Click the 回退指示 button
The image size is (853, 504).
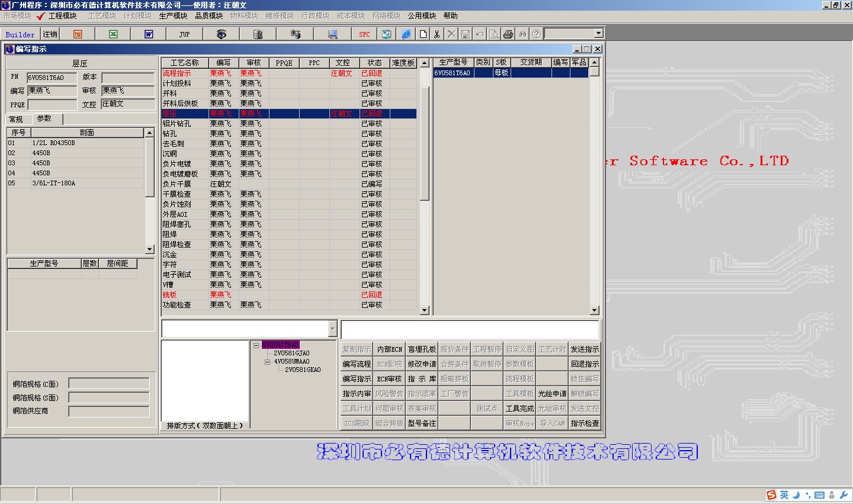coord(585,364)
